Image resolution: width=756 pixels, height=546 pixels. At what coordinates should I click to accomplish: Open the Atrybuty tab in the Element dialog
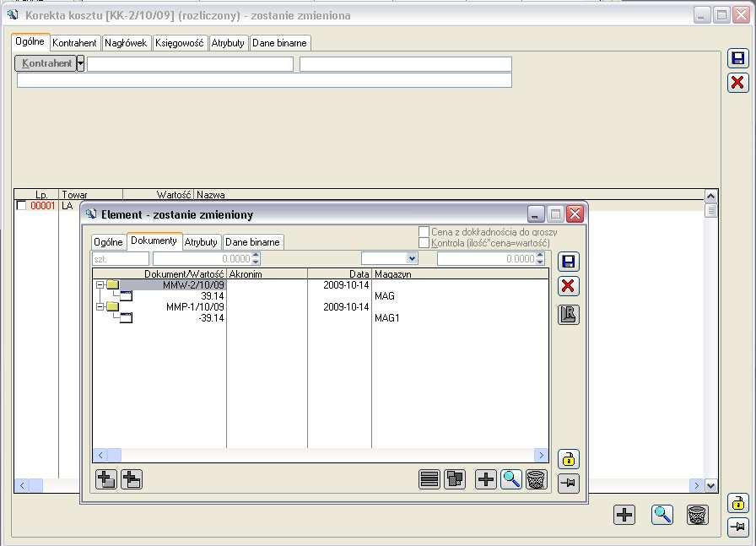click(201, 242)
